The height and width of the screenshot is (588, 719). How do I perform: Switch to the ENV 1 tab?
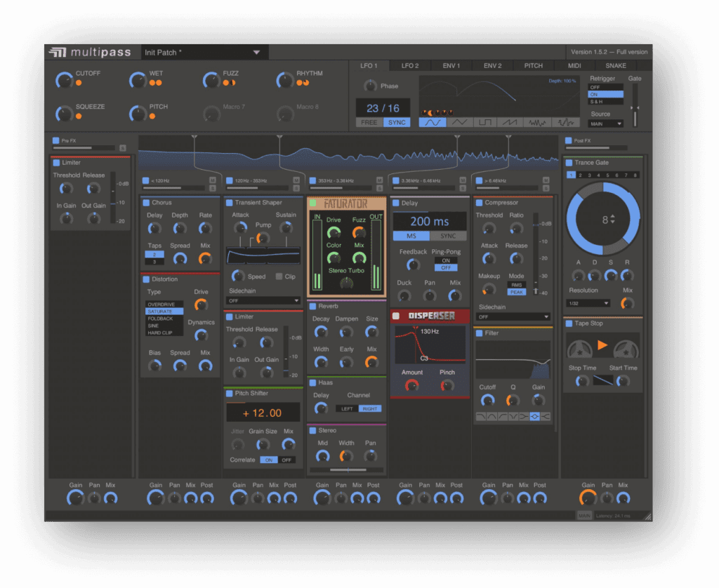451,66
